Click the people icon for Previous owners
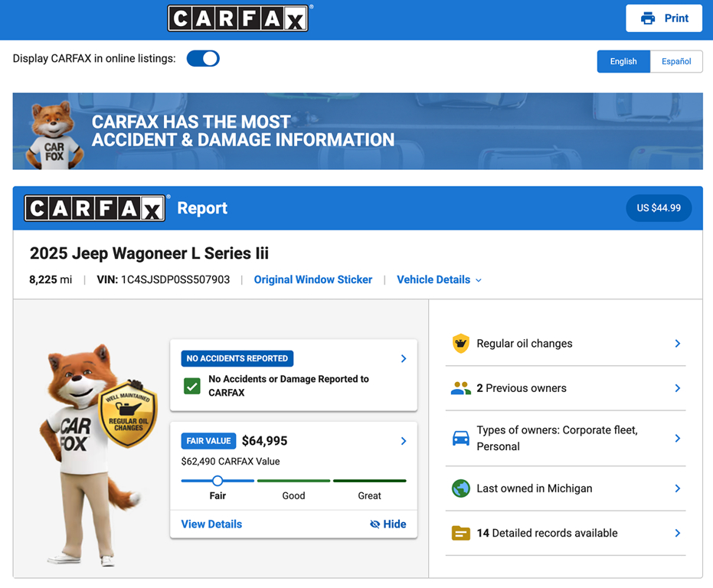 [x=460, y=388]
